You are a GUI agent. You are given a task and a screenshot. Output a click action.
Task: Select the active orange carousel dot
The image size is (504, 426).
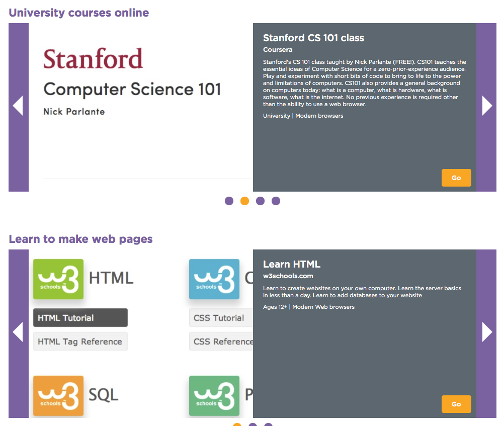click(x=244, y=201)
